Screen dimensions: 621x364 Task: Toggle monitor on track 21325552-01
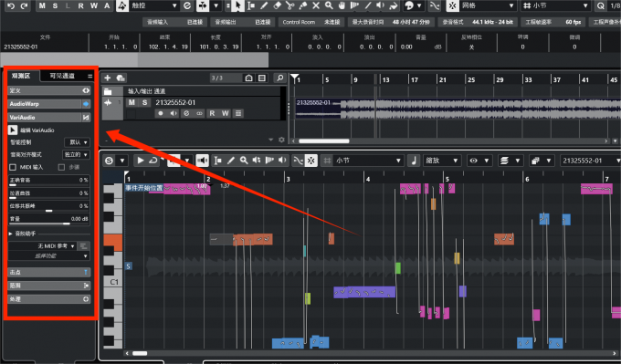pos(174,113)
